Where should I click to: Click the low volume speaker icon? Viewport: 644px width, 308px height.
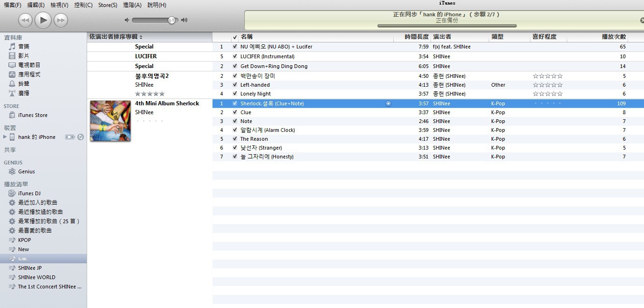coord(127,20)
